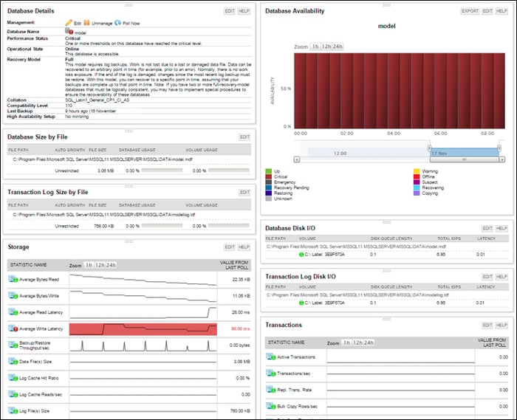Click the left arrow of the availability timeline scrollbar
Image resolution: width=517 pixels, height=420 pixels.
[x=297, y=159]
